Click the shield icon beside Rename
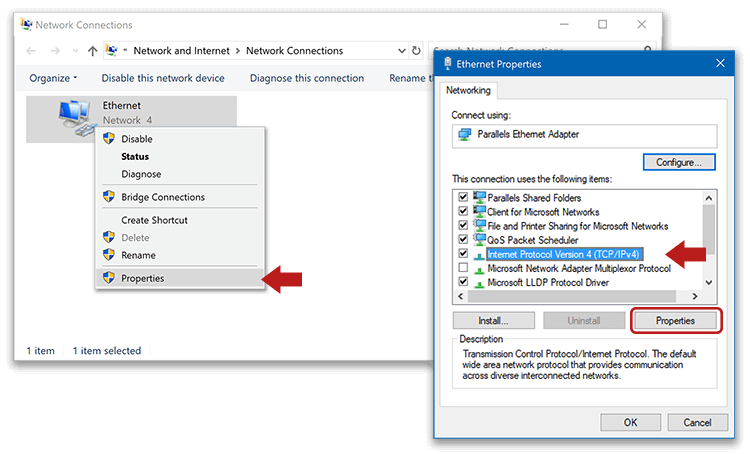 coord(109,255)
